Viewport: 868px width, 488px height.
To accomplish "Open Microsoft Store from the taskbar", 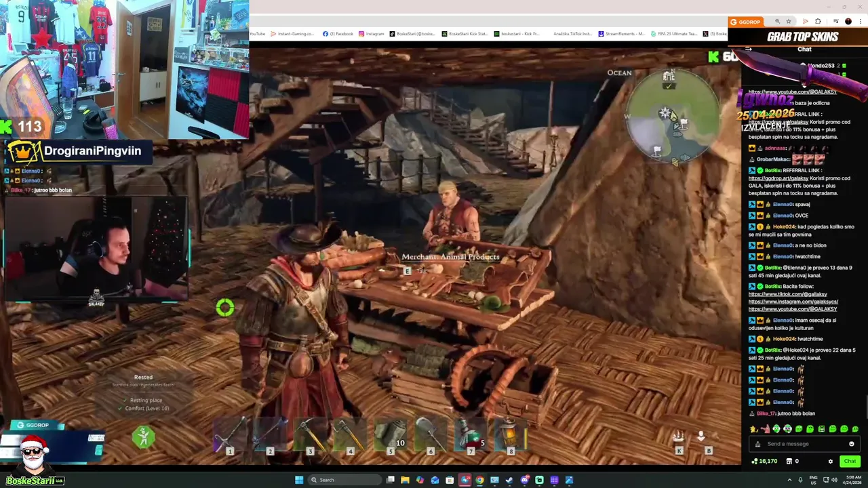I will [x=450, y=480].
